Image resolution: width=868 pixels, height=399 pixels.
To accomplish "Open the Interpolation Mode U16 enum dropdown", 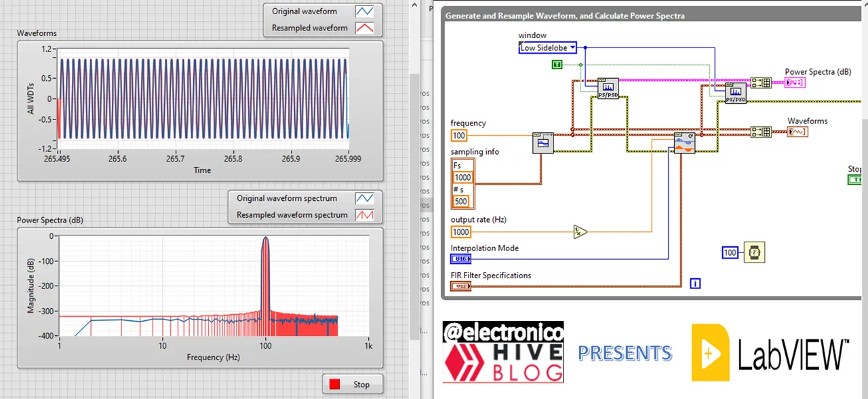I will coord(461,259).
